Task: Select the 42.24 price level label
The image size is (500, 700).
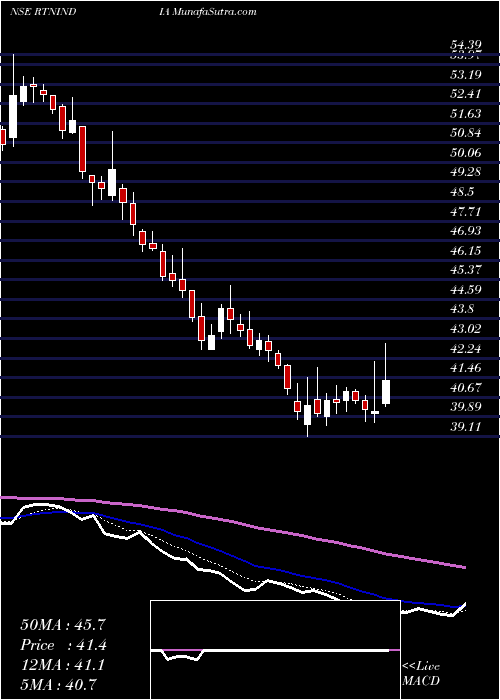Action: tap(465, 348)
